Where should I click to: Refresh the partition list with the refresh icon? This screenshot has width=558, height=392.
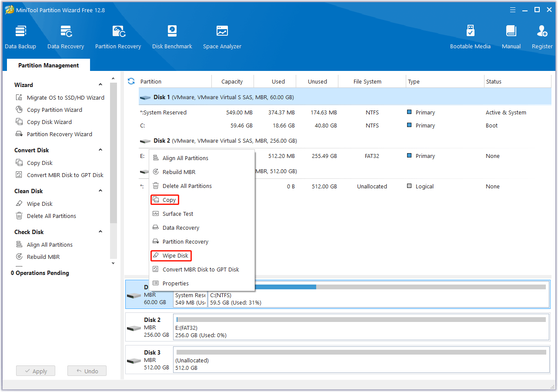coord(131,81)
